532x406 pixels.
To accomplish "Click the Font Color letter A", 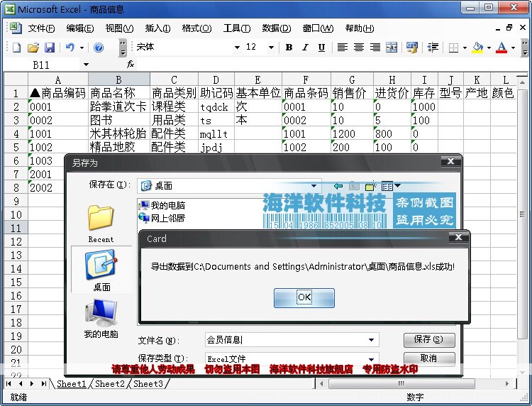I will tap(501, 48).
